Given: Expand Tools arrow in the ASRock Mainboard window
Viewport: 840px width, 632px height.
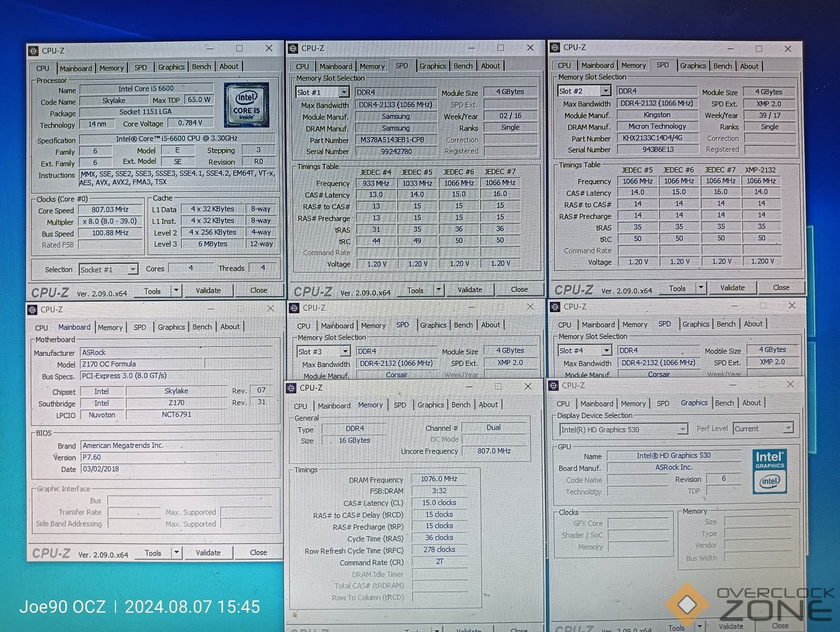Looking at the screenshot, I should pyautogui.click(x=177, y=552).
